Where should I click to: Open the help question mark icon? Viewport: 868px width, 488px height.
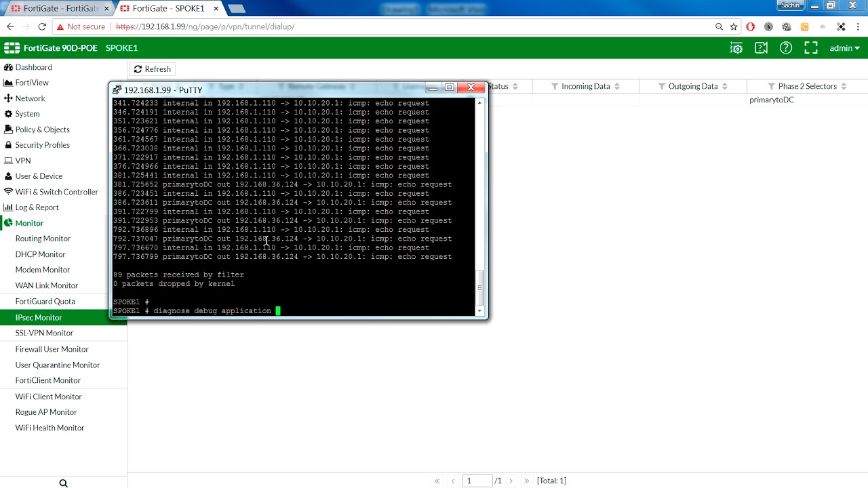click(786, 48)
